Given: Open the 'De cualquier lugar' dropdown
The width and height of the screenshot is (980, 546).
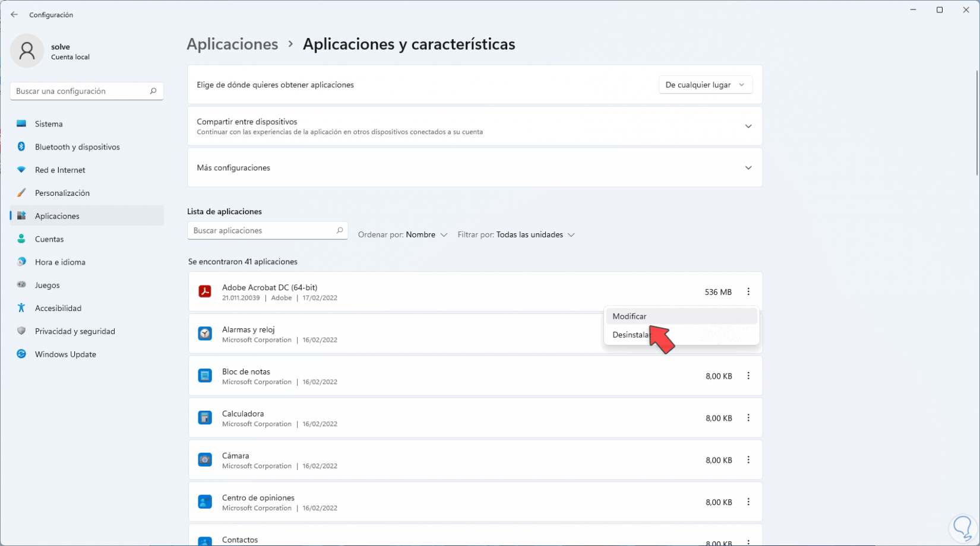Looking at the screenshot, I should (x=705, y=85).
